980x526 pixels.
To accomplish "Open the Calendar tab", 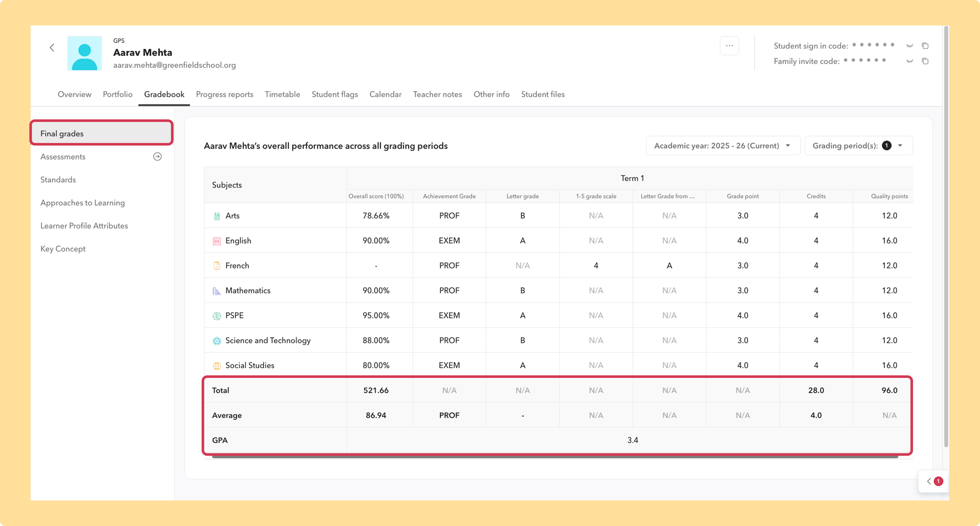I will [385, 94].
